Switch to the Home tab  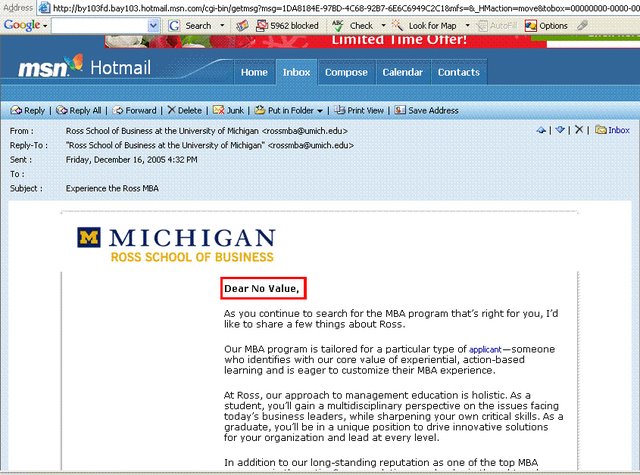tap(254, 72)
